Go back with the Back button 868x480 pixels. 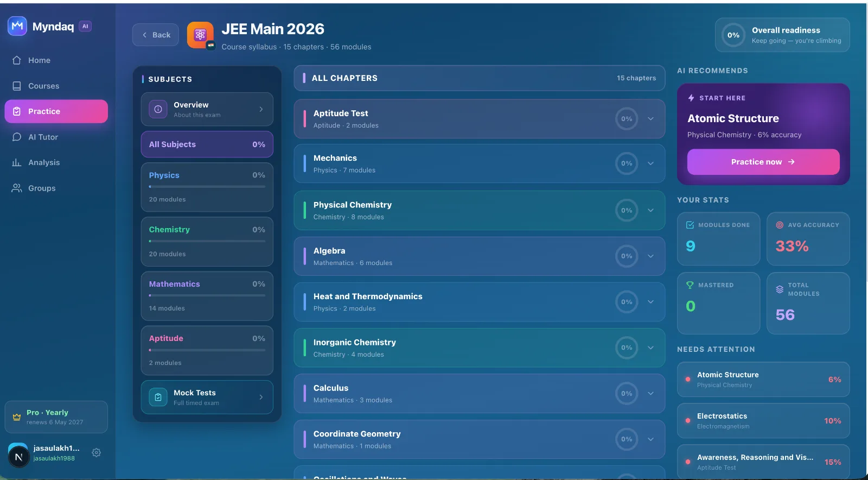click(x=156, y=35)
